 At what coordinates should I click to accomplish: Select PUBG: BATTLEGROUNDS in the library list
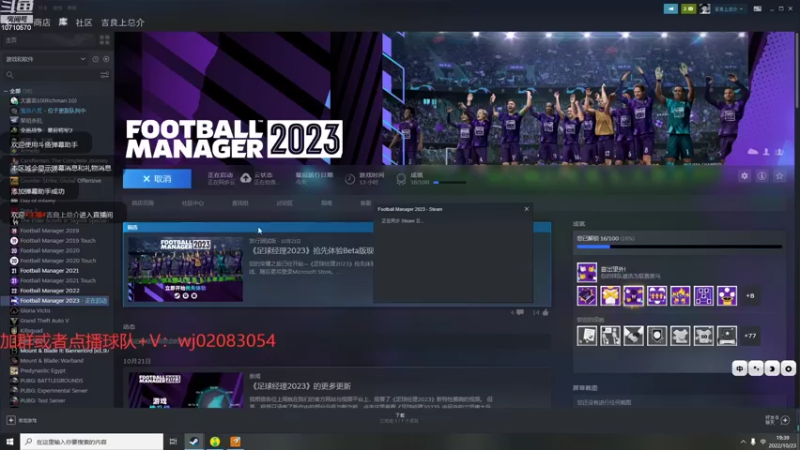51,381
